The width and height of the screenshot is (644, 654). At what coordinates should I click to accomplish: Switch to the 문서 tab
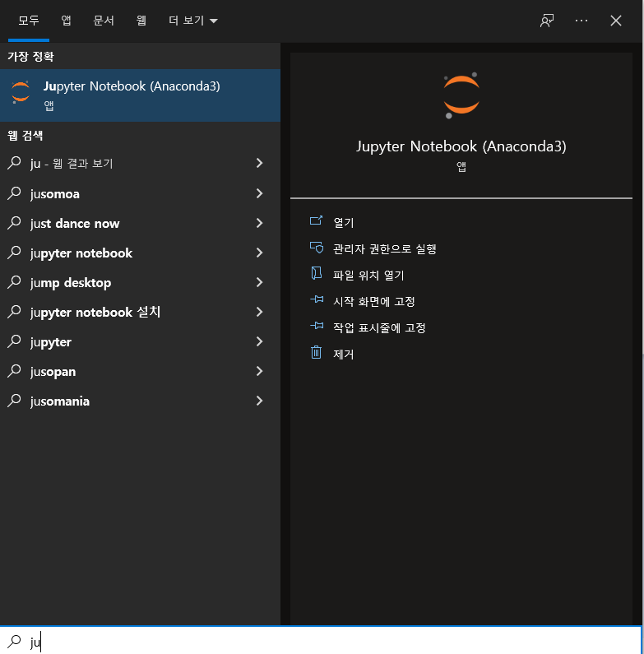click(104, 21)
